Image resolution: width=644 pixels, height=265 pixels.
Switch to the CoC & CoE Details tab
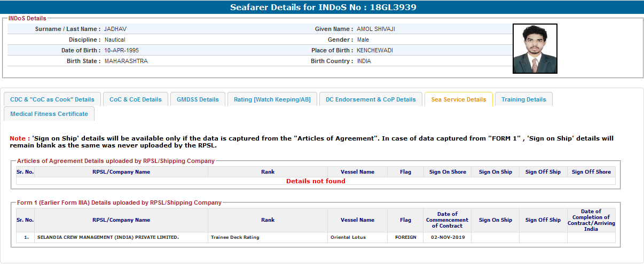[x=136, y=99]
